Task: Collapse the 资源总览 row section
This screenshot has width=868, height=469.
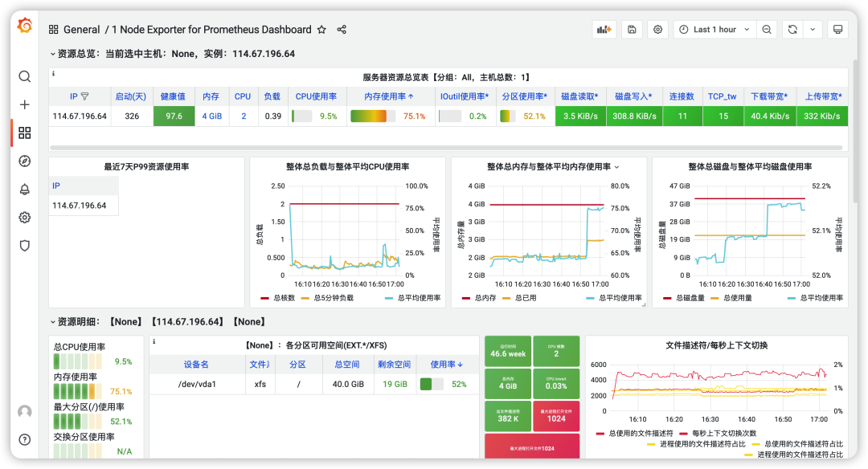Action: (53, 54)
